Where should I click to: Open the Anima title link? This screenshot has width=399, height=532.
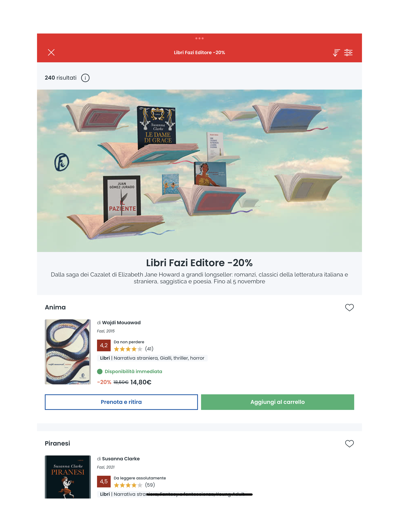coord(55,307)
